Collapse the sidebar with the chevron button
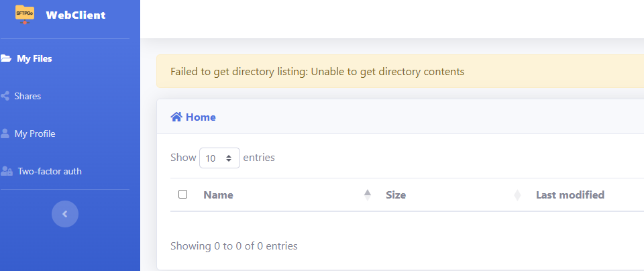Image resolution: width=644 pixels, height=271 pixels. (65, 214)
